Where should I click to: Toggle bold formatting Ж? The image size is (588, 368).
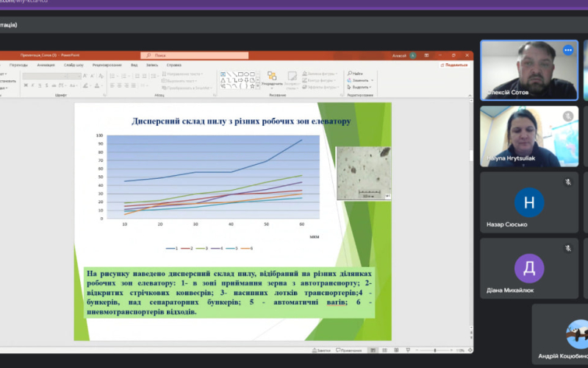[x=26, y=85]
